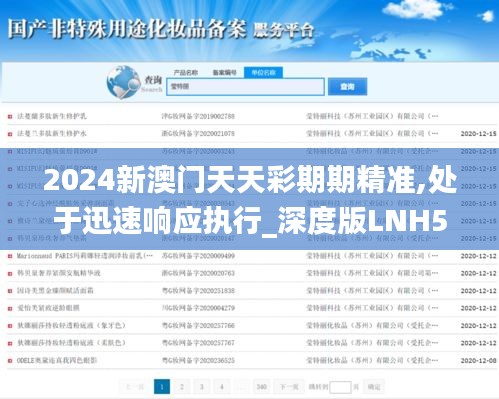This screenshot has height=399, width=499.
Task: Click filing number 粤G妆网备字2020237767
Action: (198, 343)
